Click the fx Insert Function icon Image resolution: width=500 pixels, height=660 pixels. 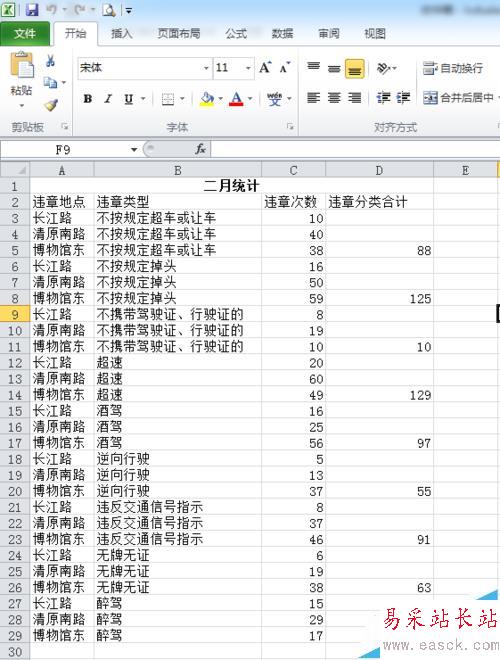pyautogui.click(x=200, y=149)
